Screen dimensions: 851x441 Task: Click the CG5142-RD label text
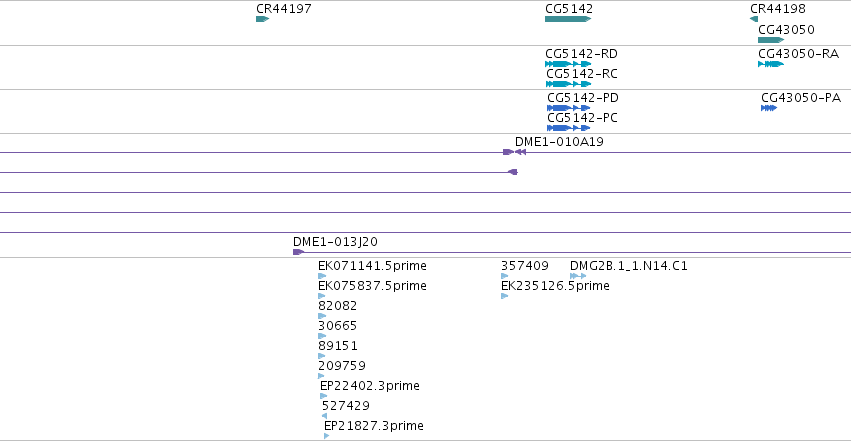[581, 54]
